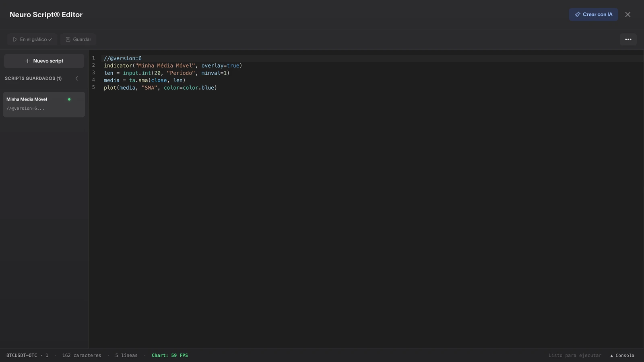Close the Neuro Script Editor
Image resolution: width=644 pixels, height=362 pixels.
tap(628, 14)
